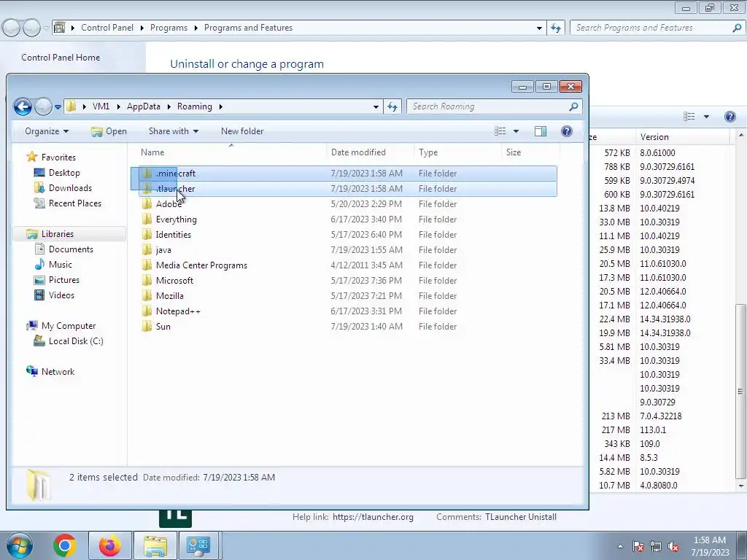Select the Adobe folder
Image resolution: width=747 pixels, height=560 pixels.
click(169, 204)
